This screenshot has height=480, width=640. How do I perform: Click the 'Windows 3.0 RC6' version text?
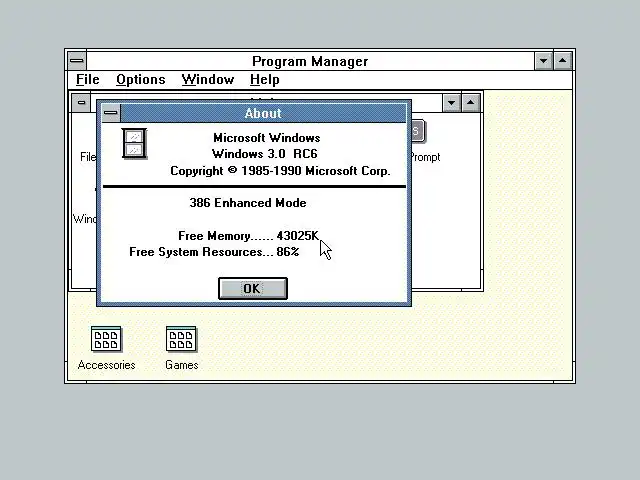coord(264,154)
